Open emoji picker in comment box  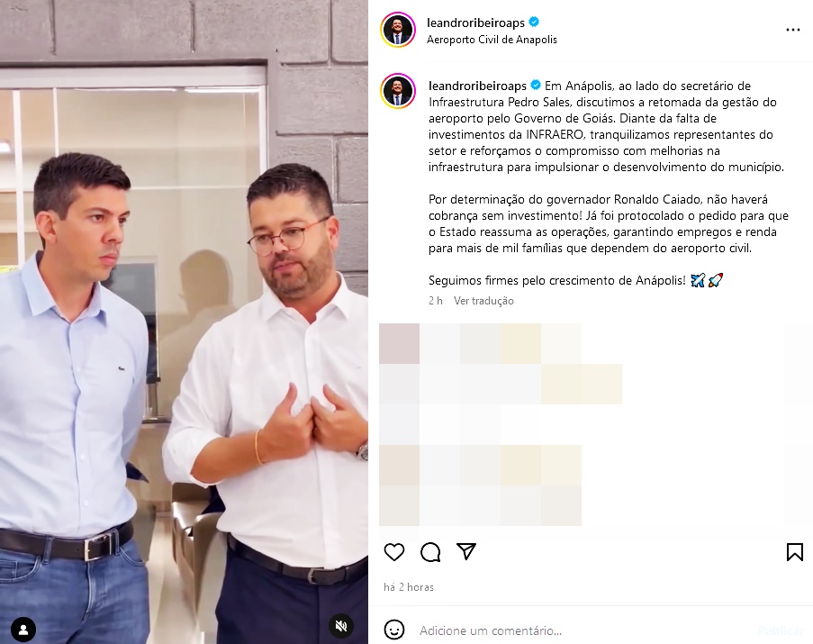[394, 630]
